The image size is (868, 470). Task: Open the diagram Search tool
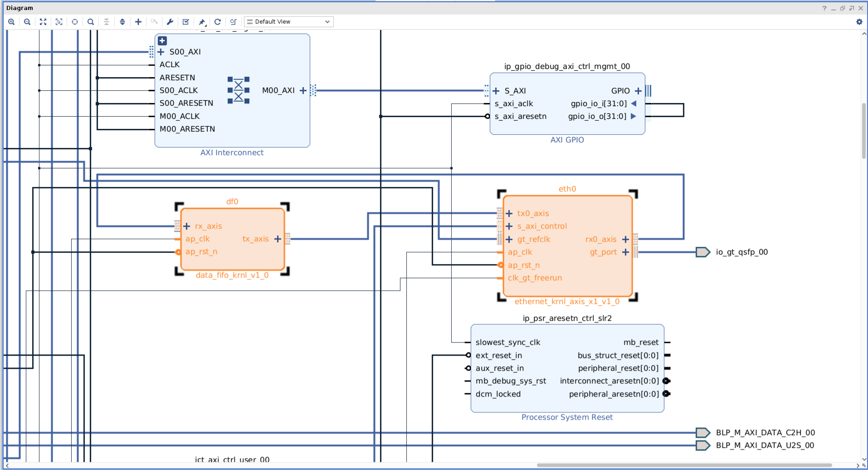pos(91,22)
